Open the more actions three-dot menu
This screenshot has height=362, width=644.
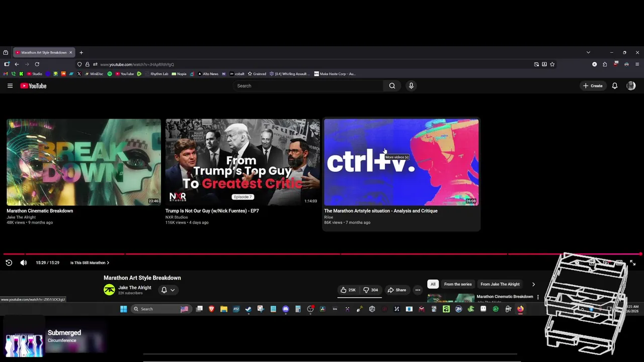(418, 290)
